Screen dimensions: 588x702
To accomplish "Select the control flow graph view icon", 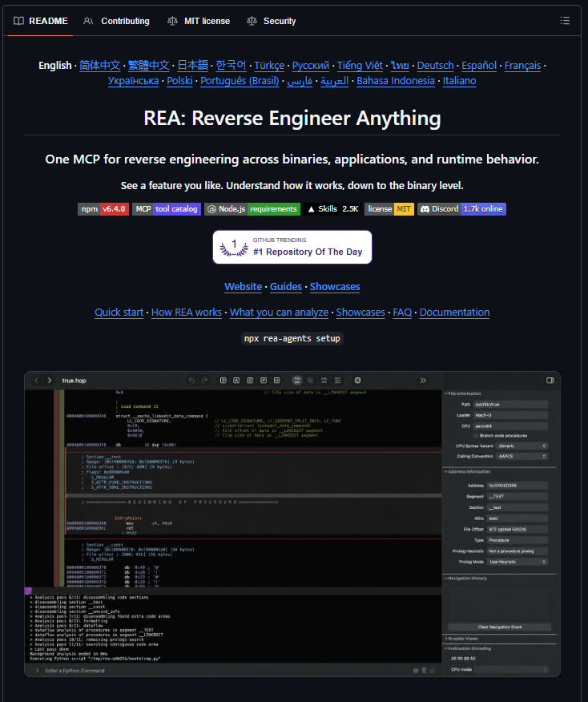I will [x=311, y=381].
